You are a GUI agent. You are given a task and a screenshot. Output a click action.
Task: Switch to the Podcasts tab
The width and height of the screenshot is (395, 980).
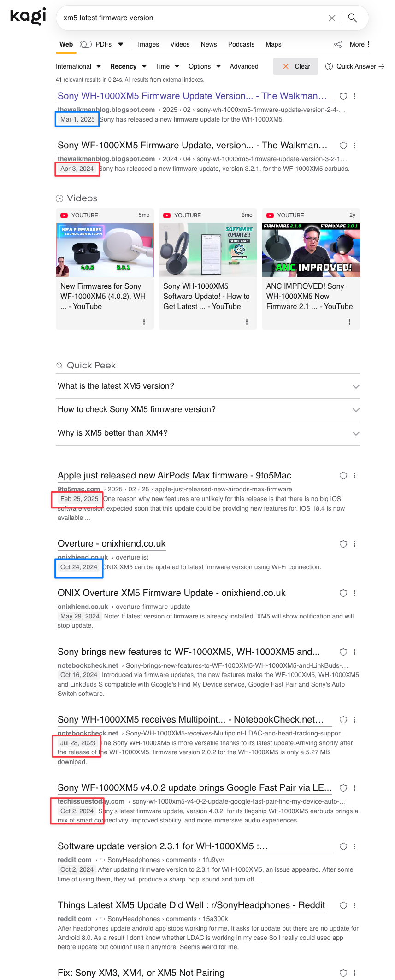pos(241,44)
